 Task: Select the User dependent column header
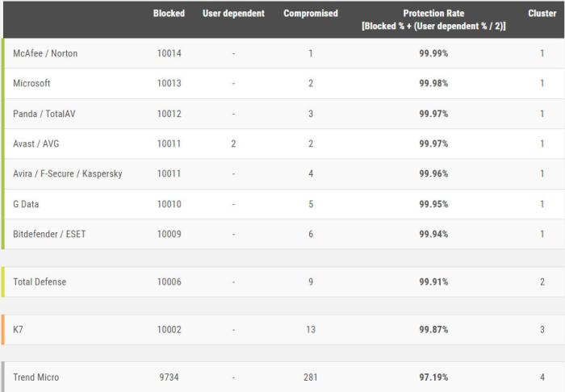pyautogui.click(x=233, y=14)
